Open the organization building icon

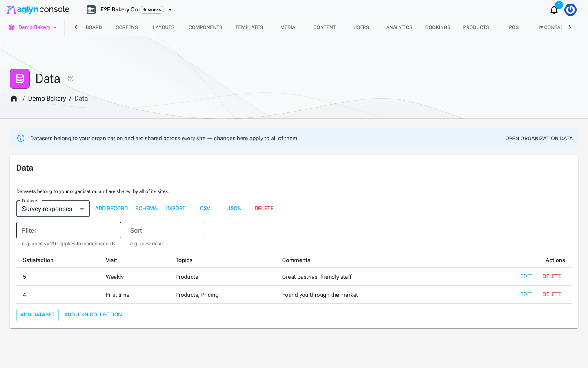point(91,10)
